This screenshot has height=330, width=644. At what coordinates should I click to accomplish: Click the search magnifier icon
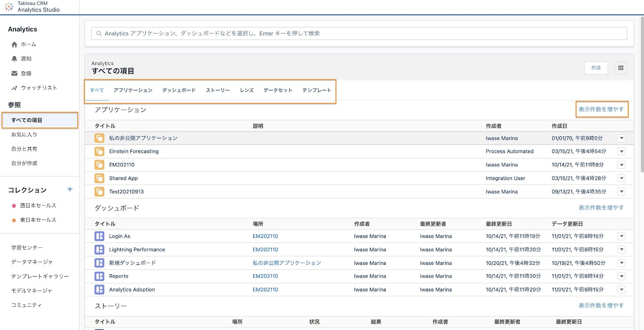(x=99, y=33)
